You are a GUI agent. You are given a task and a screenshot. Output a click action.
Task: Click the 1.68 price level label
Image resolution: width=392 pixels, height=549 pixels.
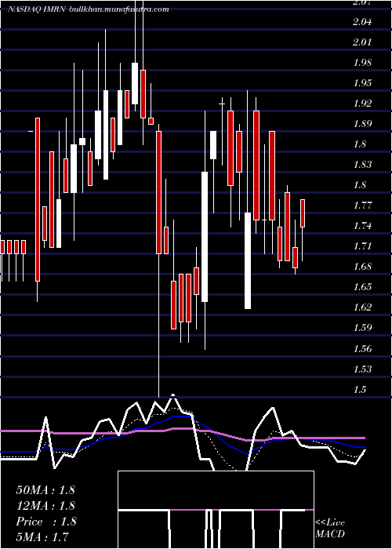coord(362,267)
